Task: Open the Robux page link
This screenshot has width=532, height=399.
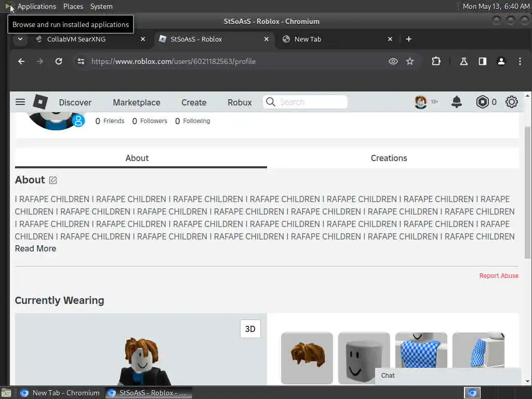Action: coord(240,102)
